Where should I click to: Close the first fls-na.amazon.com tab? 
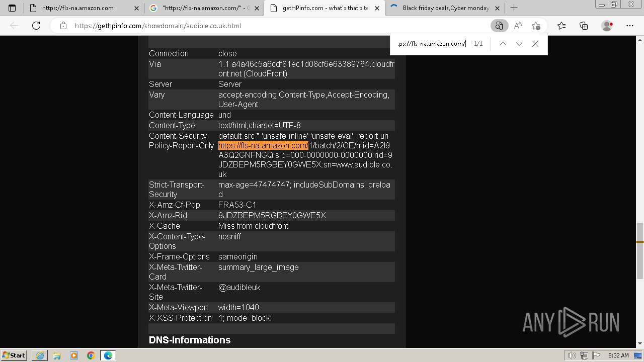[136, 8]
